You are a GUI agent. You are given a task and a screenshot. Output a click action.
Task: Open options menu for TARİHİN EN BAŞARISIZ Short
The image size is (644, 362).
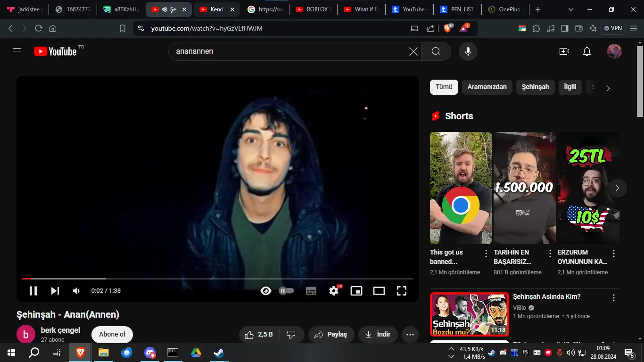point(550,254)
